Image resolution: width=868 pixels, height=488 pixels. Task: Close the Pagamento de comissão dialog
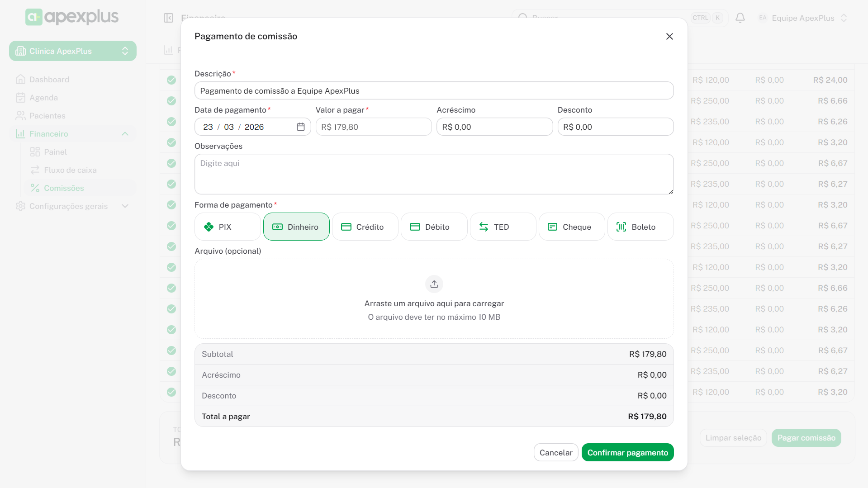669,36
